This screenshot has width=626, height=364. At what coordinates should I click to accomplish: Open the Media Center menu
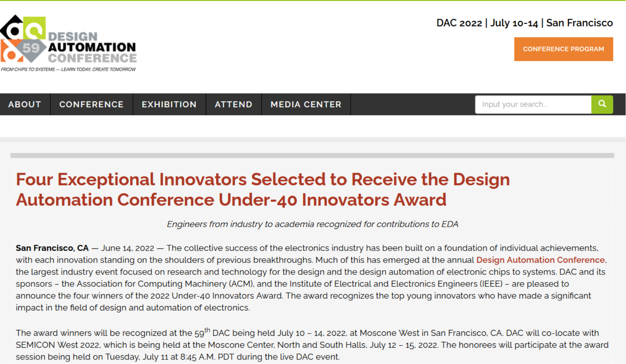[x=306, y=104]
